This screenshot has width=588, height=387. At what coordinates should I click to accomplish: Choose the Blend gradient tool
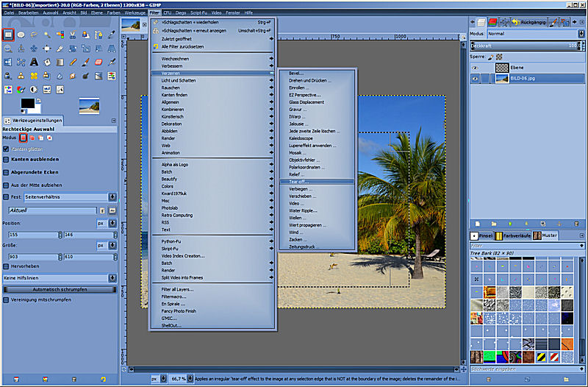point(60,62)
